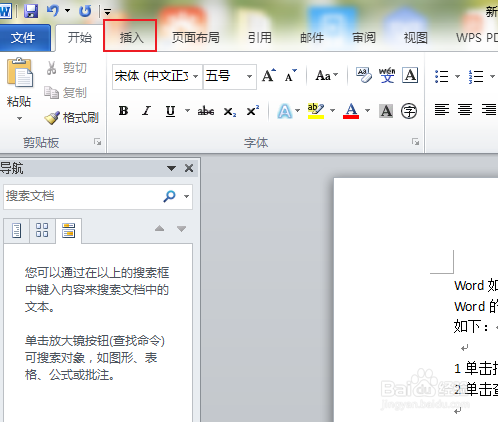Viewport: 498px width, 422px height.
Task: Click the 剪切 cut button
Action: 67,68
